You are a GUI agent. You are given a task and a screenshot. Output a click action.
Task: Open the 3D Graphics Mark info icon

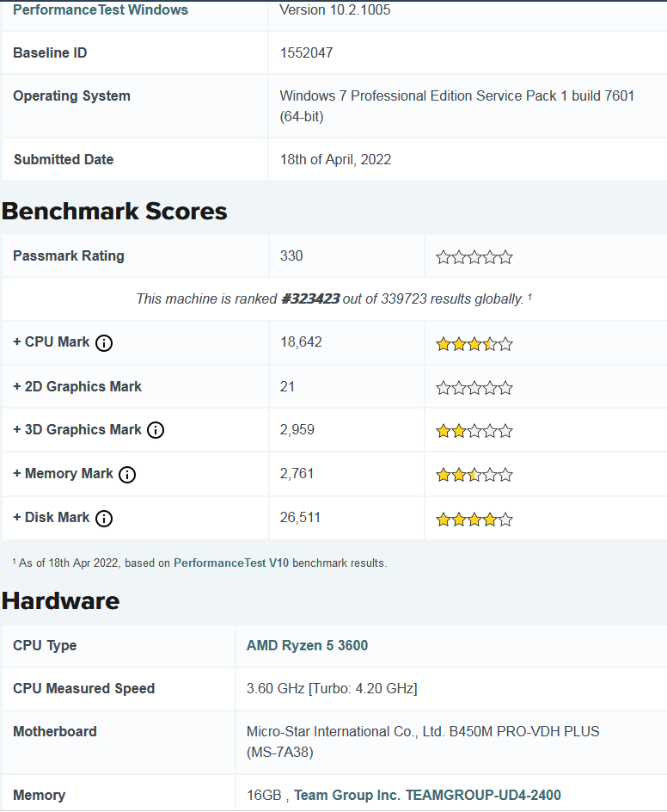[x=156, y=430]
